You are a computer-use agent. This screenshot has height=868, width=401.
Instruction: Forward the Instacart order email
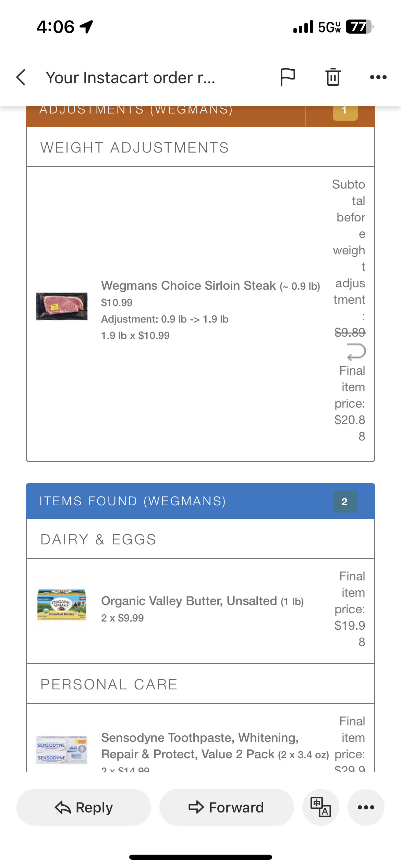(x=226, y=807)
